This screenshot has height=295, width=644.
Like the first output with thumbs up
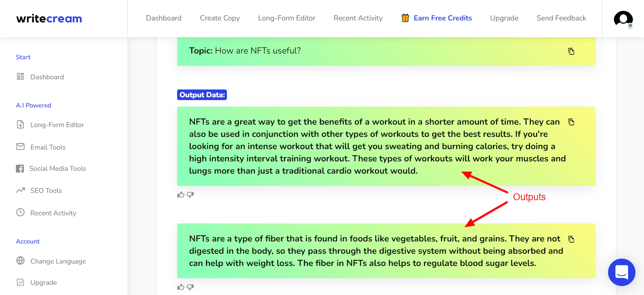tap(181, 194)
